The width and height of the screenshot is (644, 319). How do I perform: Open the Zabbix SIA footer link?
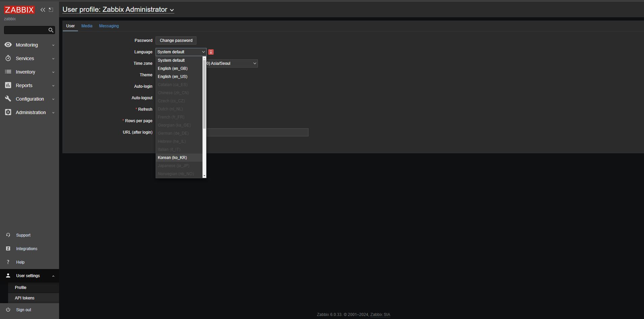[380, 315]
